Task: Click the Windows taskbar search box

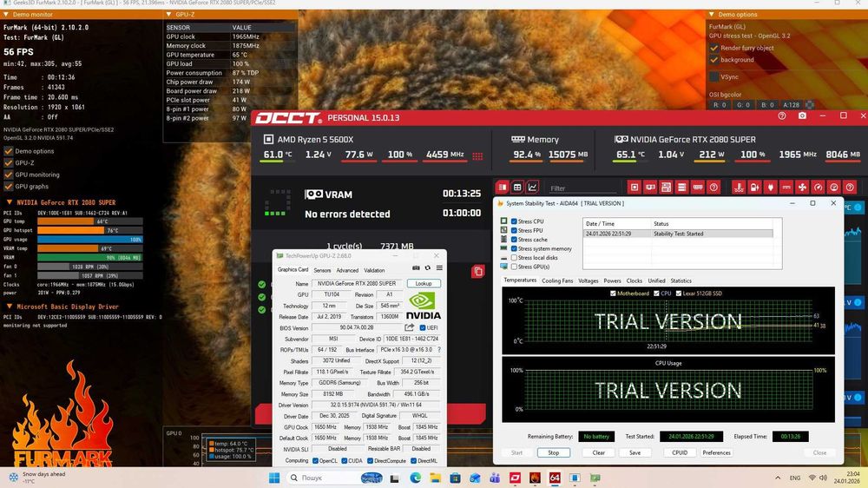Action: [x=335, y=478]
